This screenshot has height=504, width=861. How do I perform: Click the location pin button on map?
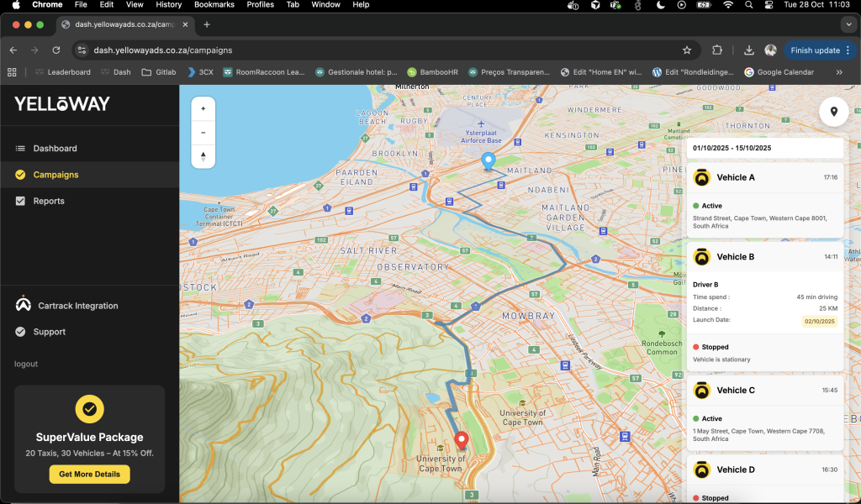point(833,112)
